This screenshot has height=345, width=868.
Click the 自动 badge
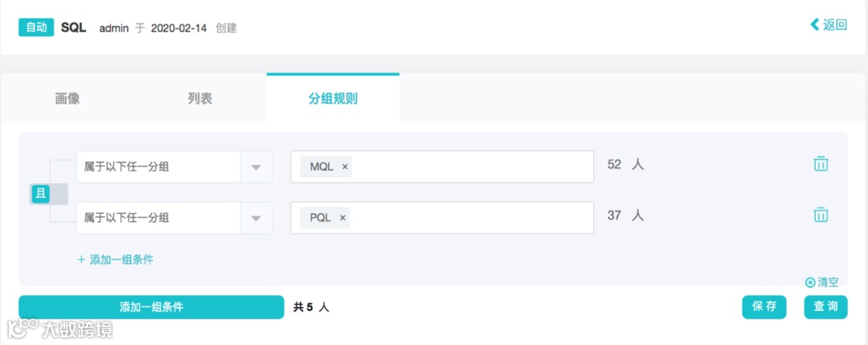(x=36, y=27)
